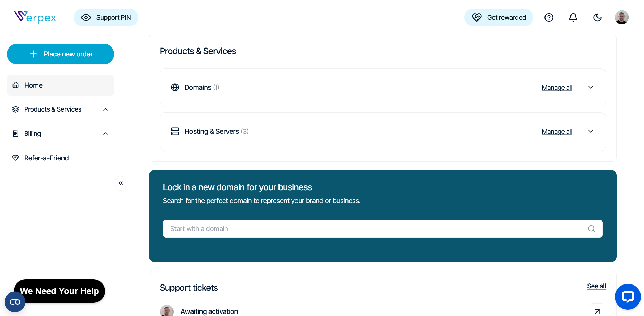
Task: Expand the Domains row chevron
Action: point(591,87)
